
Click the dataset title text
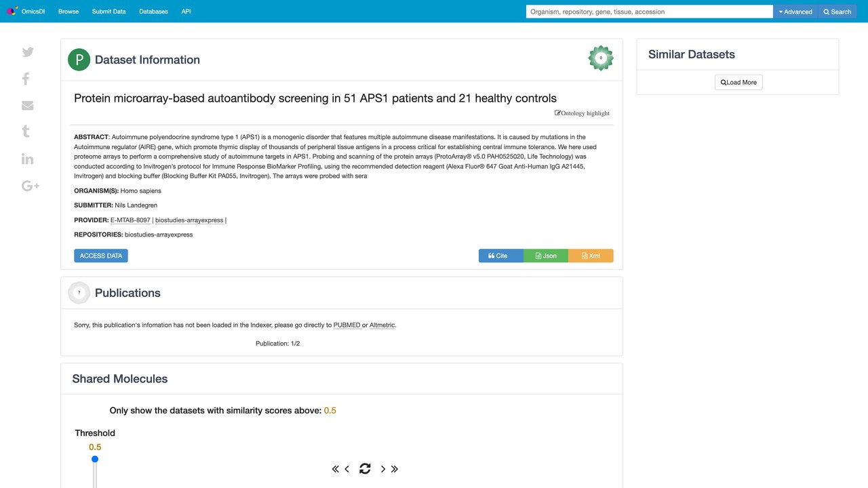[x=315, y=98]
